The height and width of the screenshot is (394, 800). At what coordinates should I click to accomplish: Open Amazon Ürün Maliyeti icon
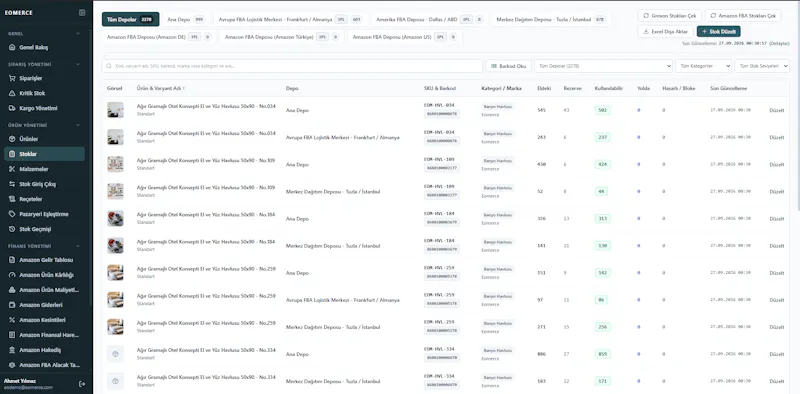pos(12,290)
